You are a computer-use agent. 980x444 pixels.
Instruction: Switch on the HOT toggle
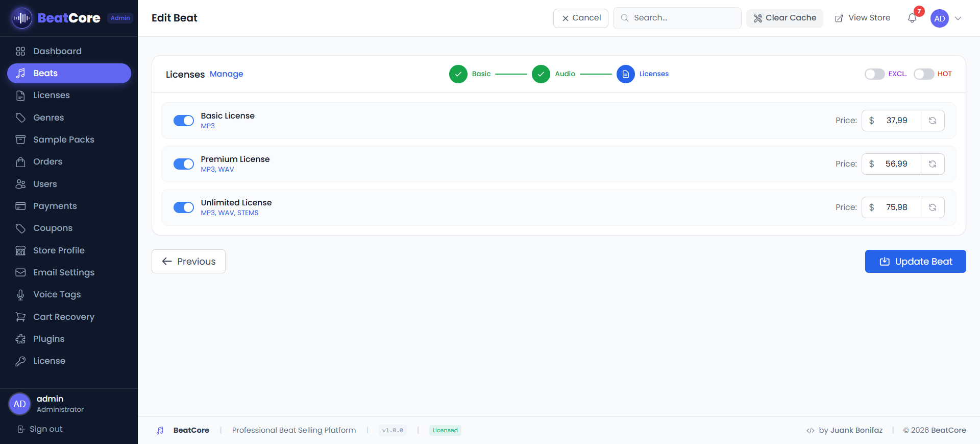(923, 74)
